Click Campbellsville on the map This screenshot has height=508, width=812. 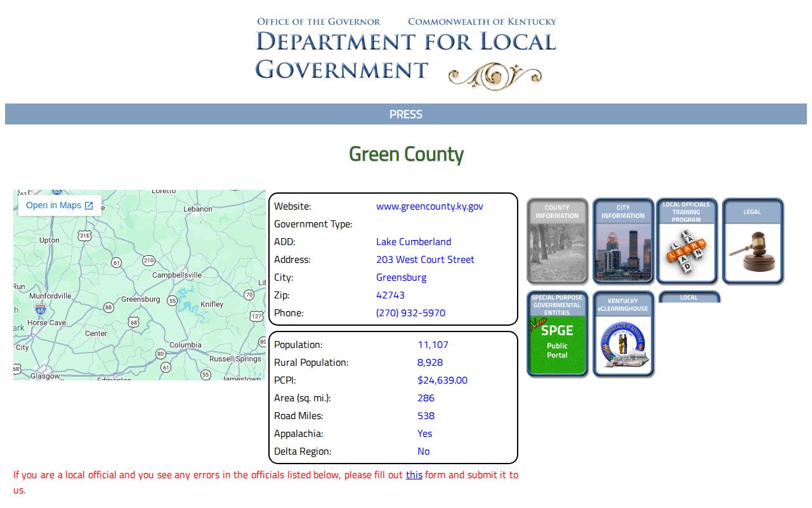177,275
